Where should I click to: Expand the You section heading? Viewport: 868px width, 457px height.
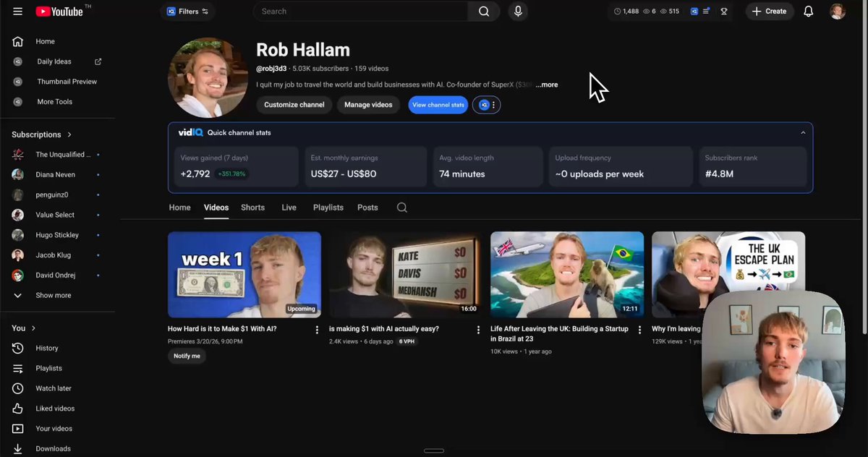pyautogui.click(x=24, y=328)
